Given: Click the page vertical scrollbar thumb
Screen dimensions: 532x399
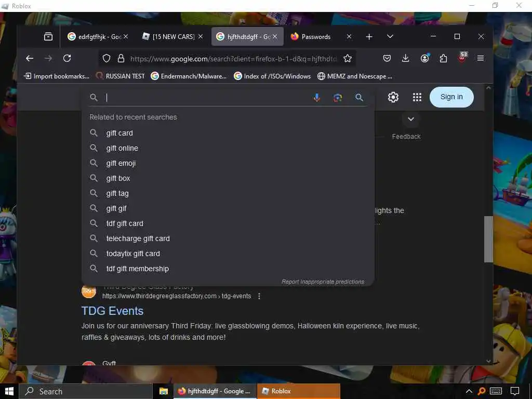Looking at the screenshot, I should 488,239.
